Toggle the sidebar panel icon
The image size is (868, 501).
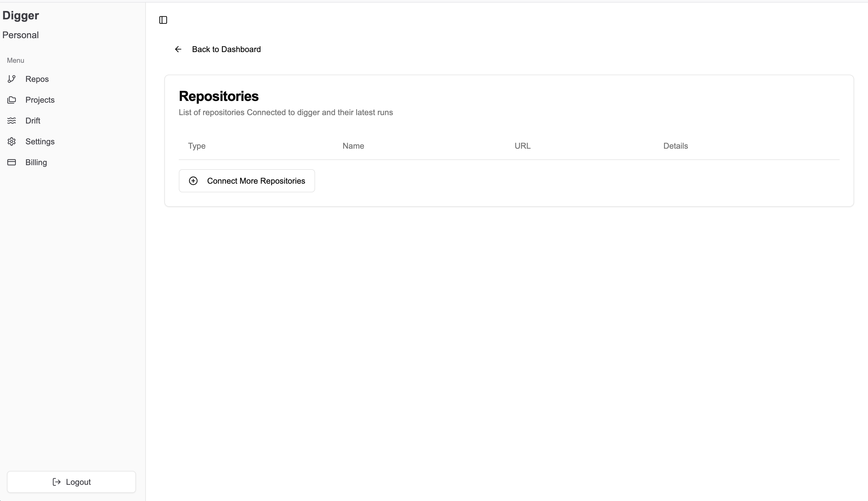pyautogui.click(x=163, y=20)
